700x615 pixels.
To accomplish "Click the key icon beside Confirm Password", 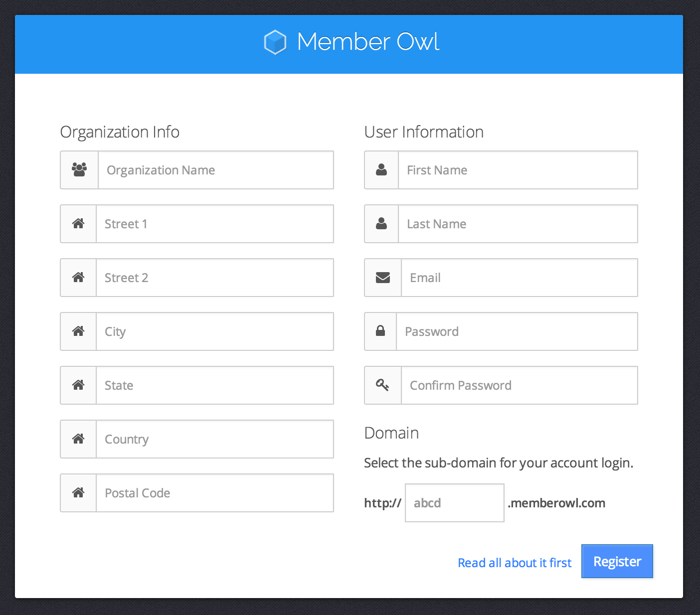I will [382, 385].
